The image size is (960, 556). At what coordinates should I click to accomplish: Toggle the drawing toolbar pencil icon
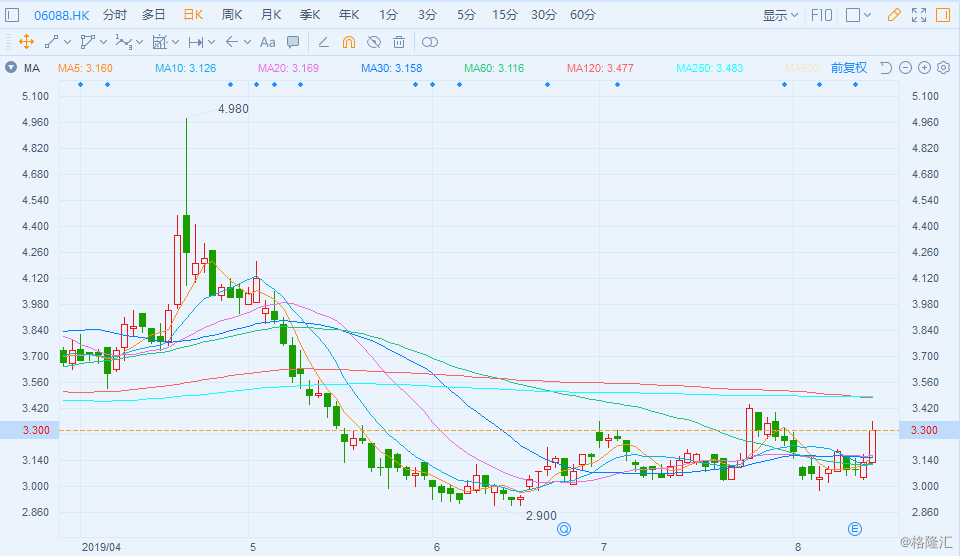point(894,15)
